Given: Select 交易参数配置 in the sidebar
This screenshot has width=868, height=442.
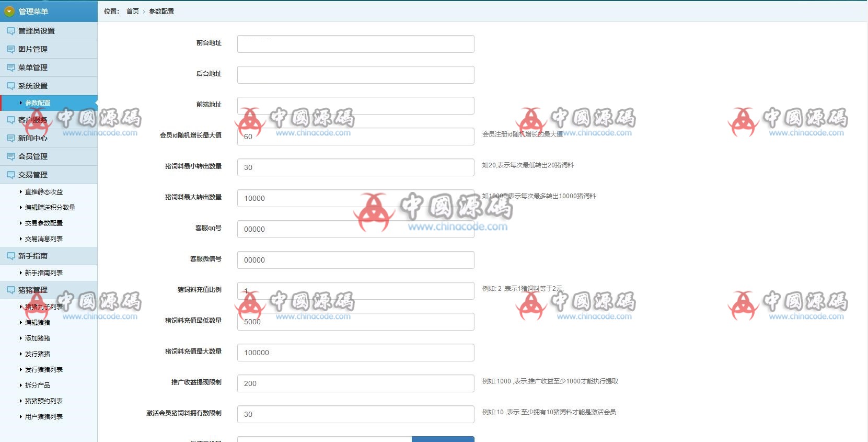Looking at the screenshot, I should click(x=44, y=223).
